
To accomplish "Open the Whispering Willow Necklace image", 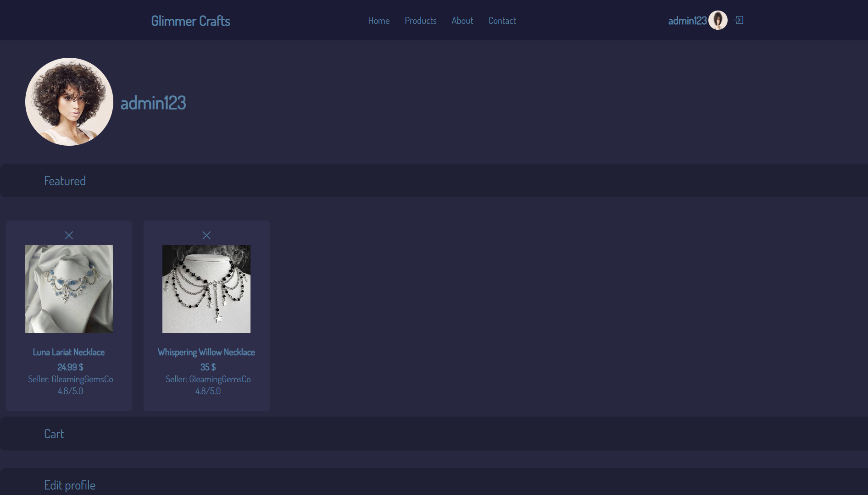I will (206, 289).
